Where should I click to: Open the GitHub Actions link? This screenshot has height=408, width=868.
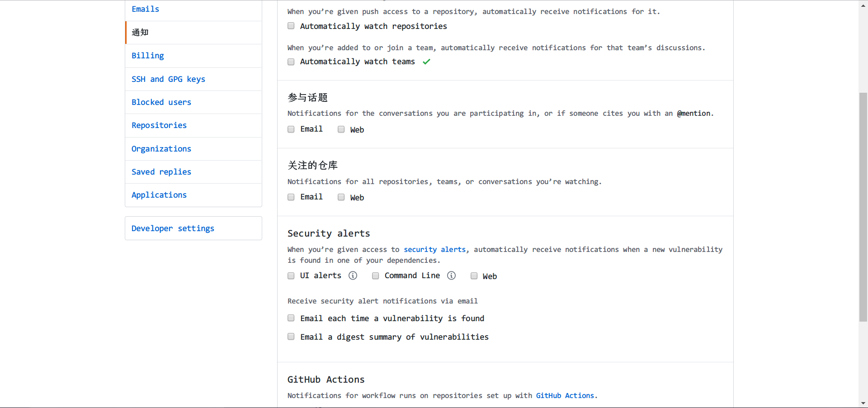565,395
